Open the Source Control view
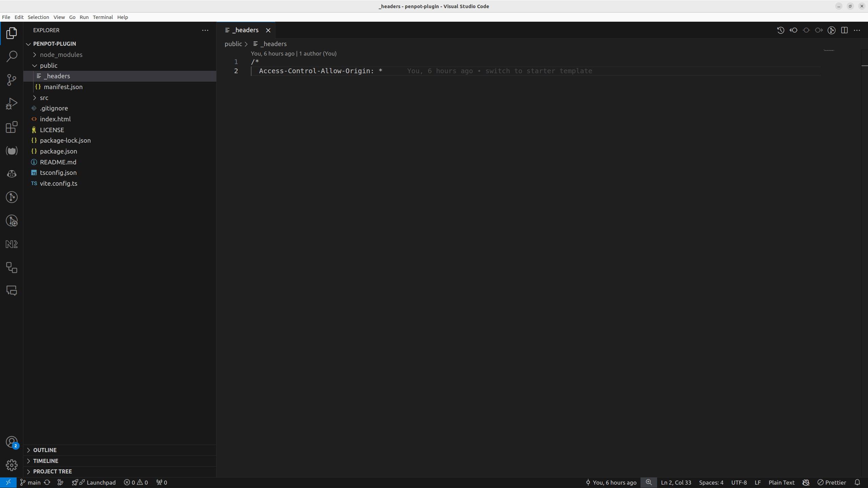Screen dimensions: 868x488 tap(12, 80)
